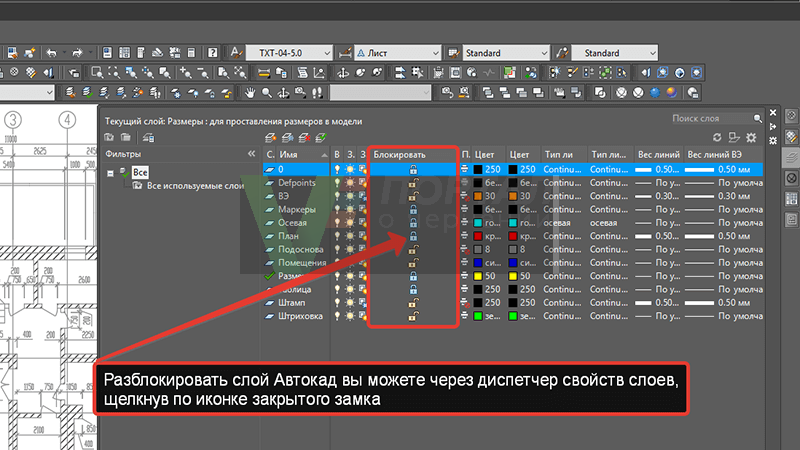Image resolution: width=800 pixels, height=450 pixels.
Task: Open the TXT-04-5.0 text style dropdown
Action: click(x=327, y=53)
